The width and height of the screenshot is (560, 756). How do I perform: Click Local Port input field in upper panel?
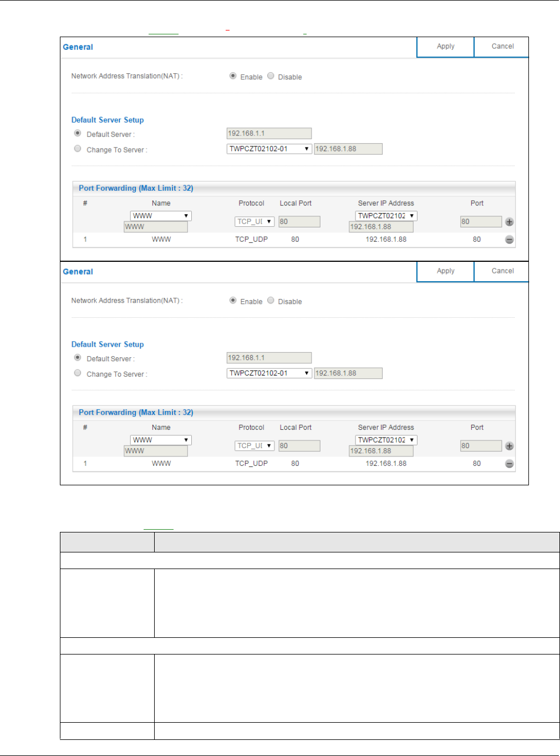point(299,221)
